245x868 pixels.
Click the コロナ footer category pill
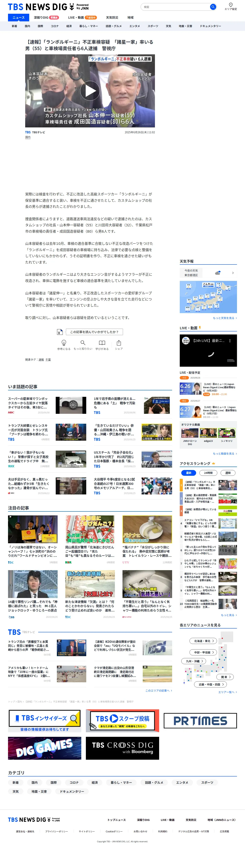point(74,782)
